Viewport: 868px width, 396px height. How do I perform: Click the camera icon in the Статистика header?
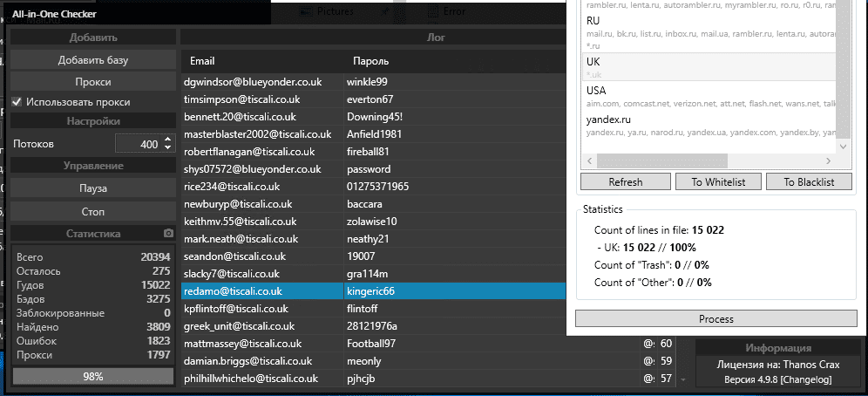coord(168,234)
